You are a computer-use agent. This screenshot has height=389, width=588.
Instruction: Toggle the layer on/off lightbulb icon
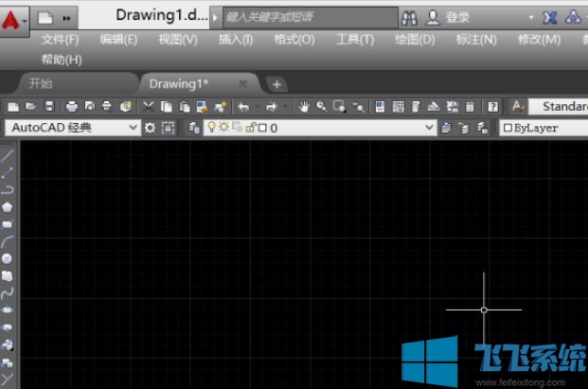tap(212, 128)
